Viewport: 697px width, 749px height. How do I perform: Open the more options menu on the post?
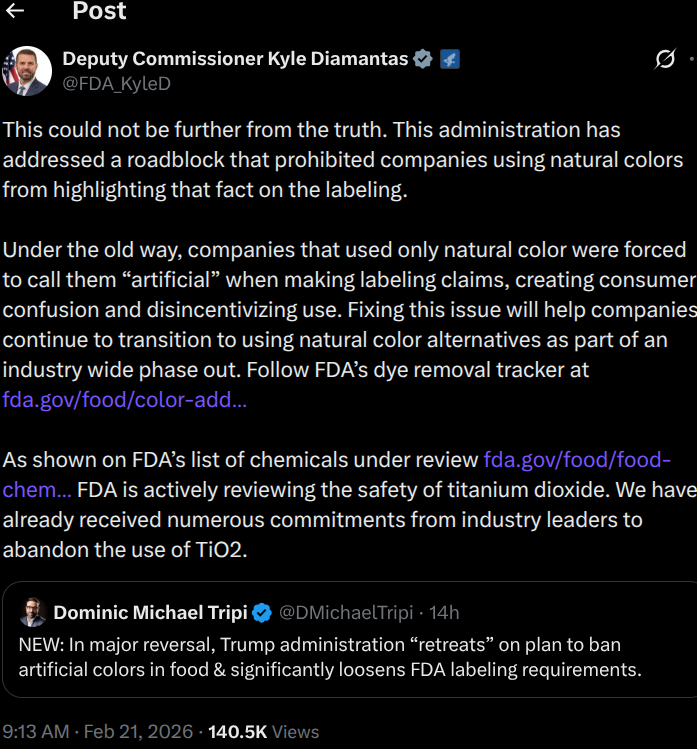692,60
